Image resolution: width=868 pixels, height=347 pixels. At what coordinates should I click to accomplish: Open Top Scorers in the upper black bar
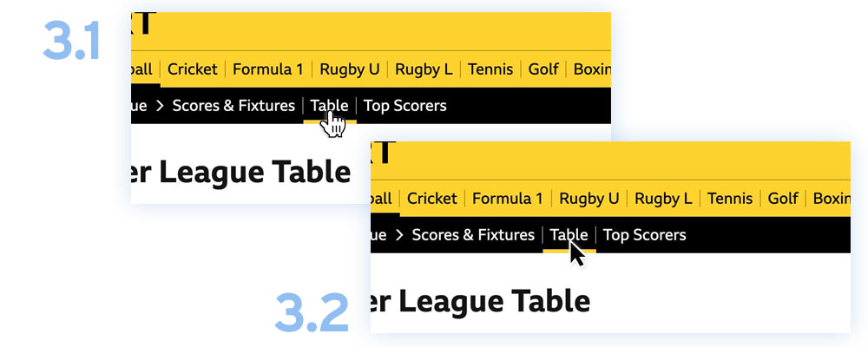click(x=404, y=106)
